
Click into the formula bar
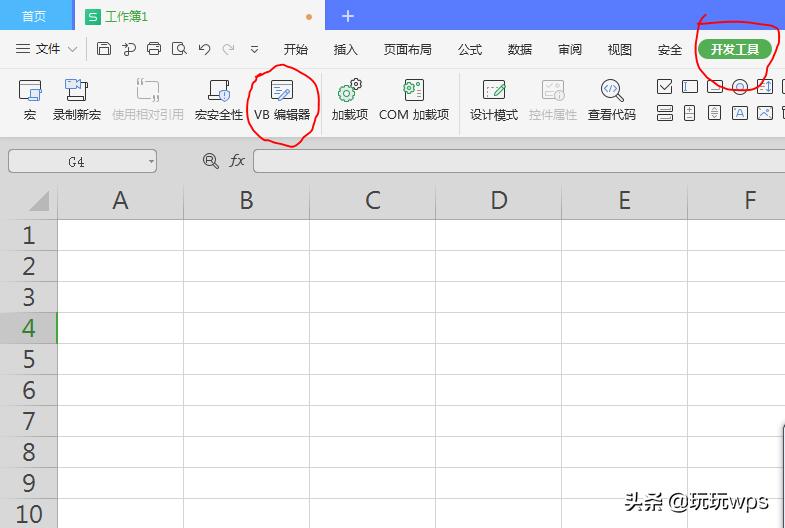519,161
